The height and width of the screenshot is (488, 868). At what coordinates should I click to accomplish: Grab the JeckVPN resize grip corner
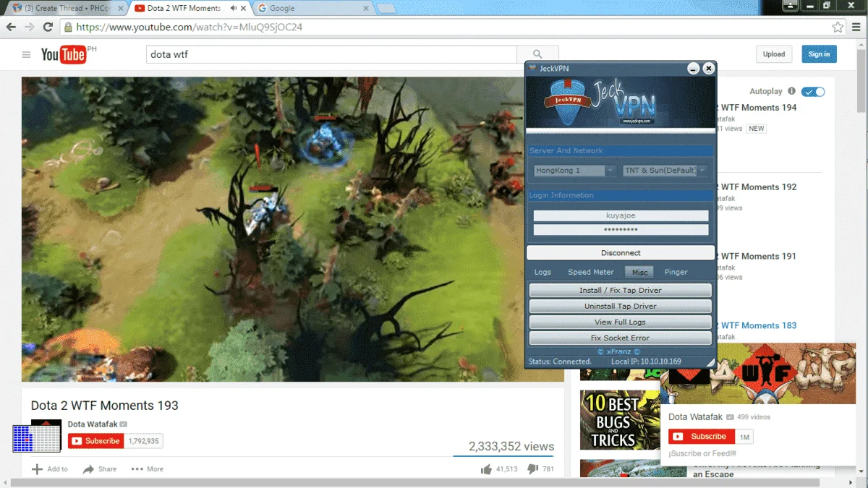[x=710, y=363]
